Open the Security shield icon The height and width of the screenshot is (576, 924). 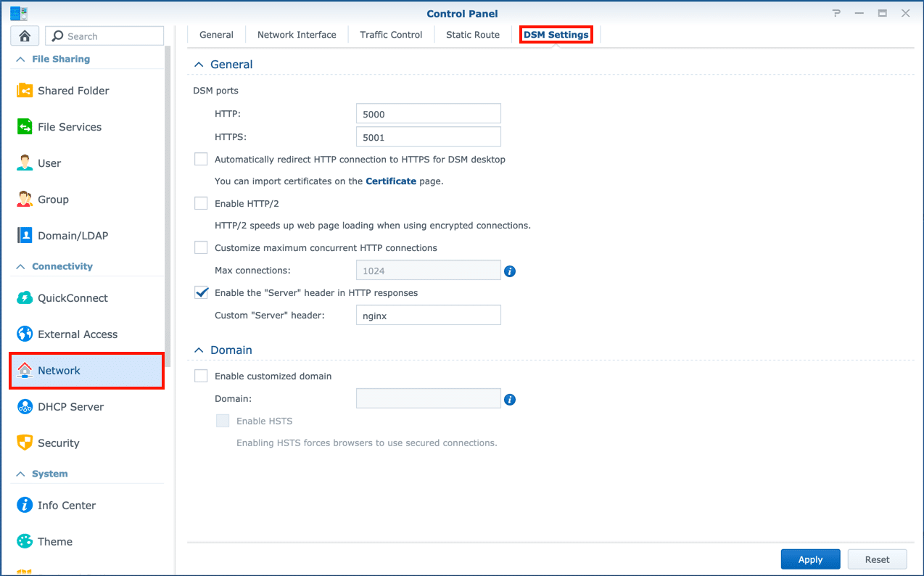click(x=25, y=443)
